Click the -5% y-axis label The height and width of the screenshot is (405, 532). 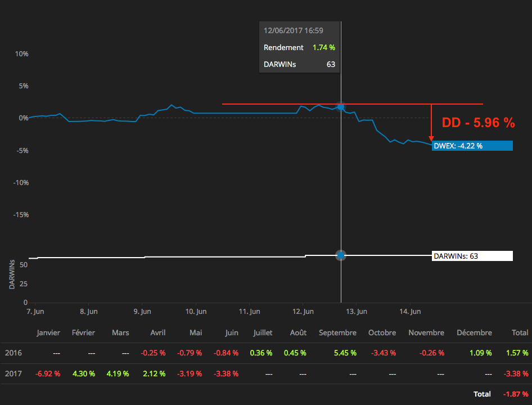tap(22, 150)
